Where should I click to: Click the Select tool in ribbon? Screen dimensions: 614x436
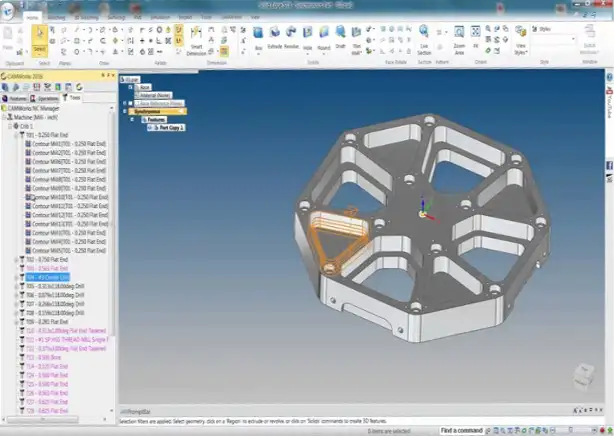(x=40, y=38)
